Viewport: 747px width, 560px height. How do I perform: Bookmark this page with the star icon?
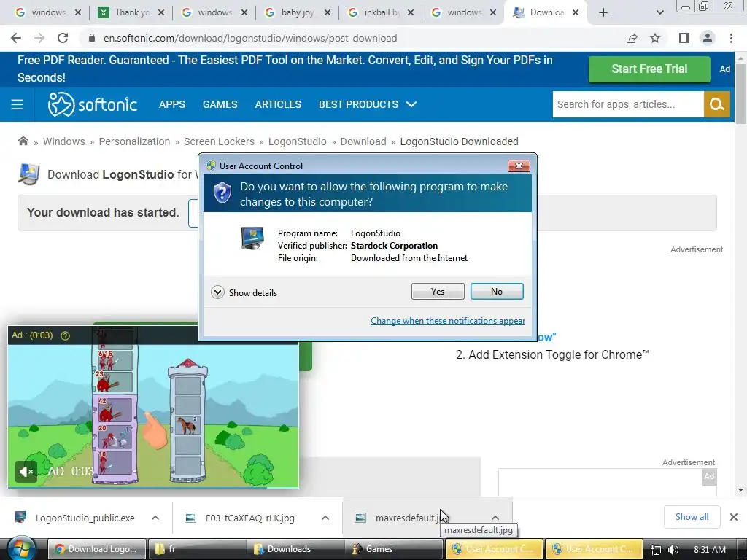tap(655, 38)
